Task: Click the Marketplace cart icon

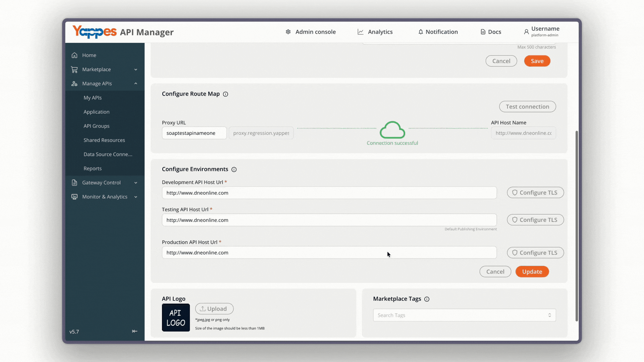Action: tap(74, 69)
